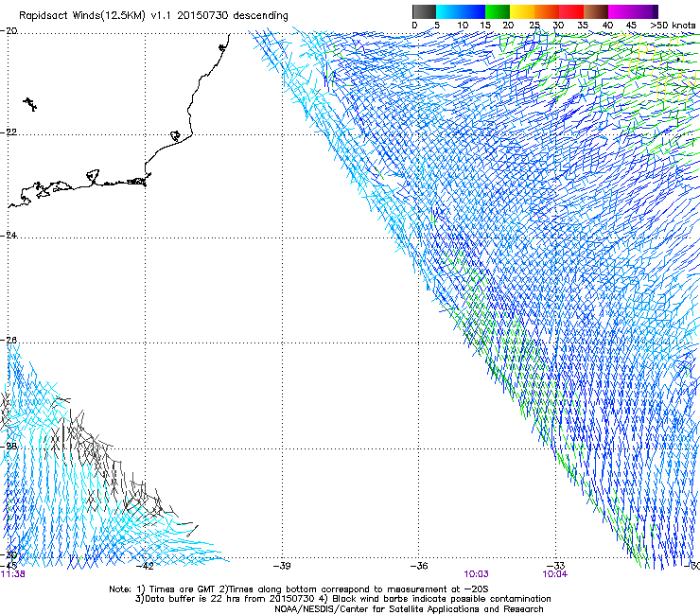The width and height of the screenshot is (700, 615).
Task: Click the 'Data buffer is 22 hrs' note line
Action: point(342,599)
